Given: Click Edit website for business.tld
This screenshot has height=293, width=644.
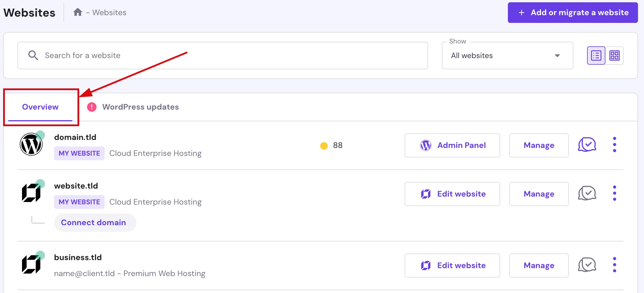Looking at the screenshot, I should tap(452, 265).
